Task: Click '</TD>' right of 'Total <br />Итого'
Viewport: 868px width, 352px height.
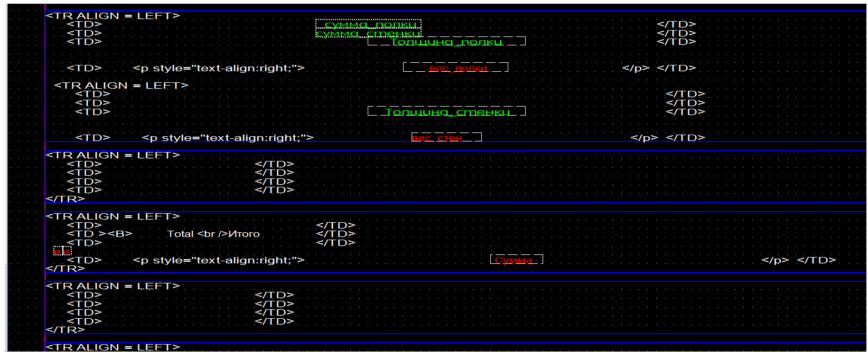Action: (x=335, y=234)
